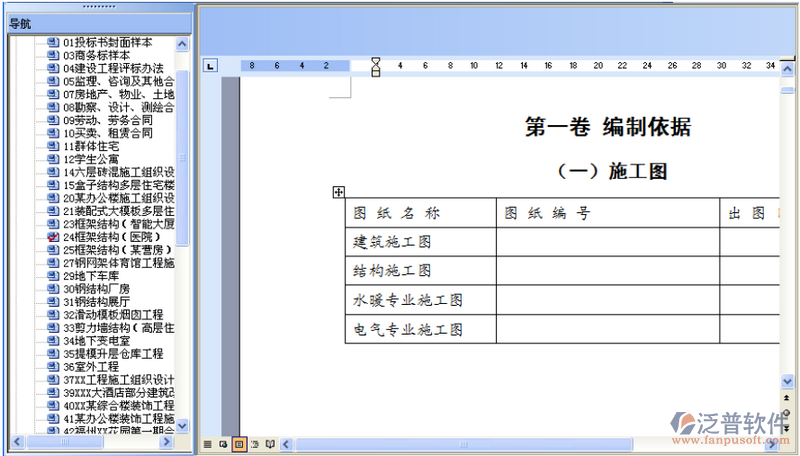Select 41某办公楼装饰工程施工 item
This screenshot has height=456, width=800.
click(x=118, y=418)
